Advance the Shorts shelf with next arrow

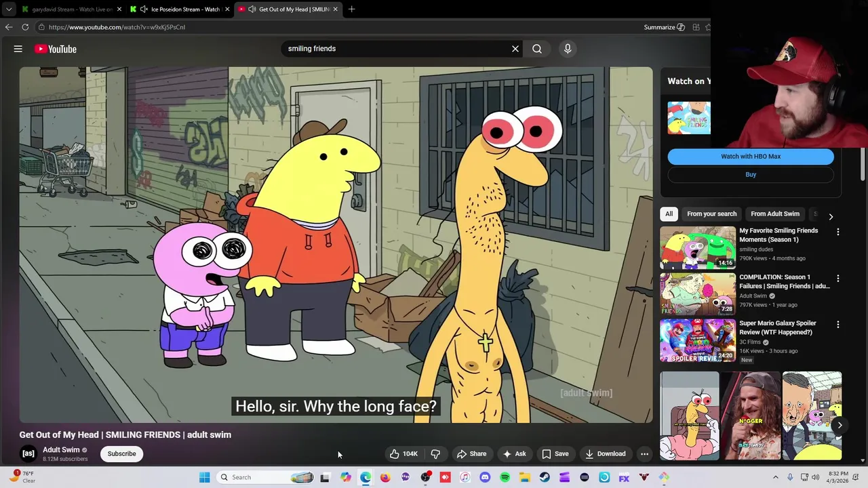click(x=840, y=426)
